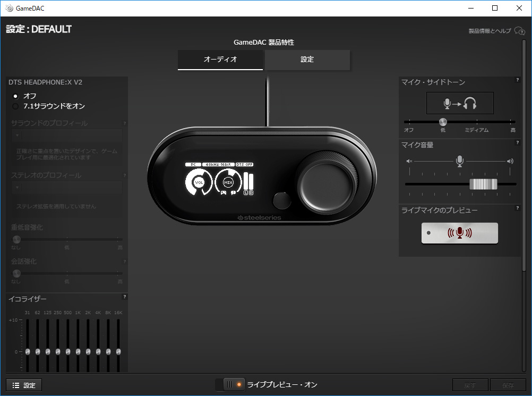This screenshot has height=396, width=532.
Task: Switch to the オーディオ tab
Action: (x=220, y=60)
